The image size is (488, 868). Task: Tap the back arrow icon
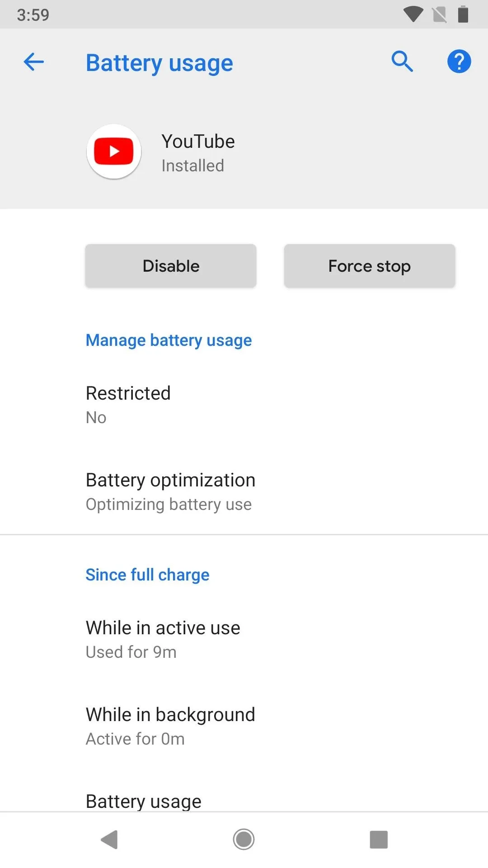33,62
